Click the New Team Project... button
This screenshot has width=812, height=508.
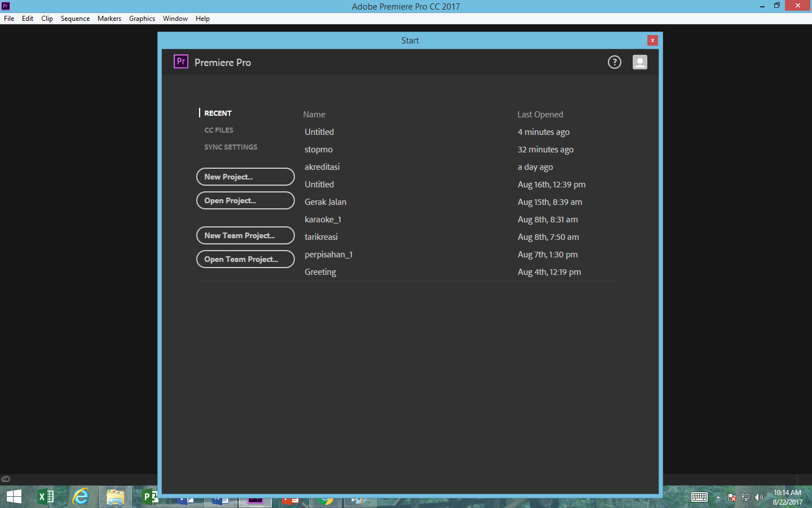click(x=245, y=235)
